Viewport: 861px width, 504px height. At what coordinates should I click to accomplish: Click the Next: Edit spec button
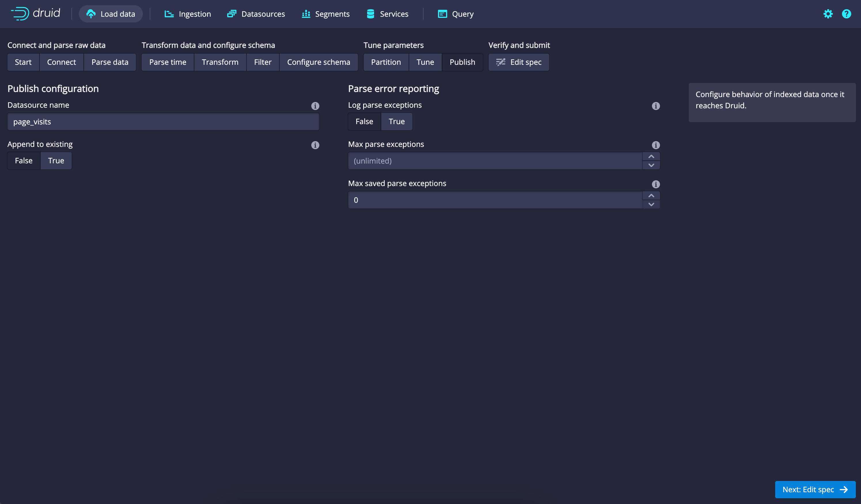tap(815, 489)
